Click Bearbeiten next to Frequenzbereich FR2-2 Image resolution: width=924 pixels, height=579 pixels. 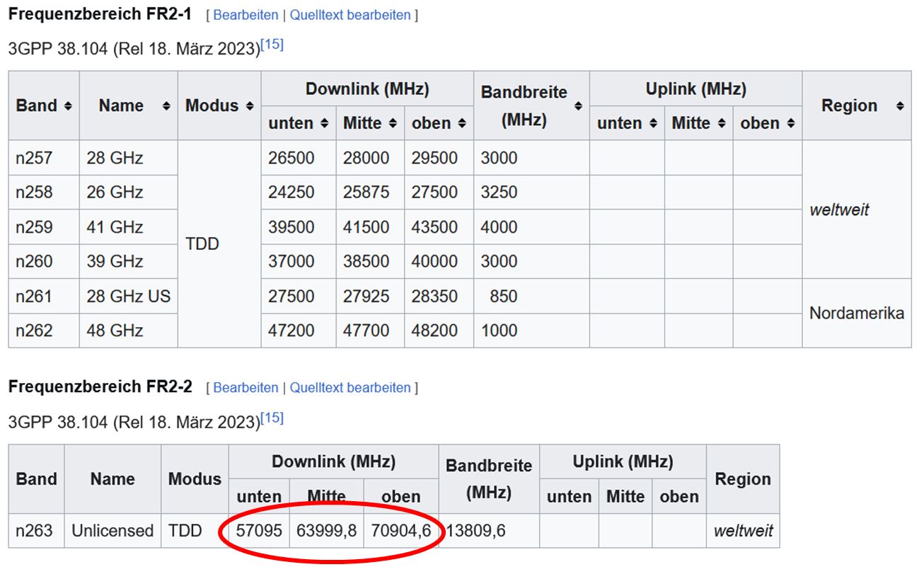click(246, 388)
